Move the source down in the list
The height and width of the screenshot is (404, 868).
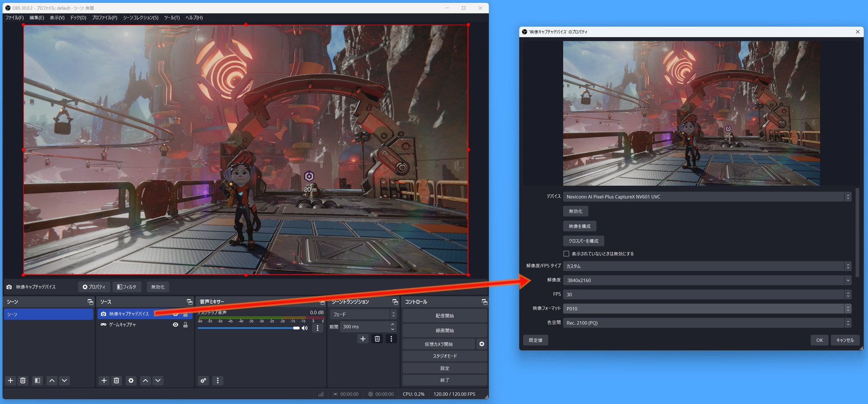pos(158,381)
